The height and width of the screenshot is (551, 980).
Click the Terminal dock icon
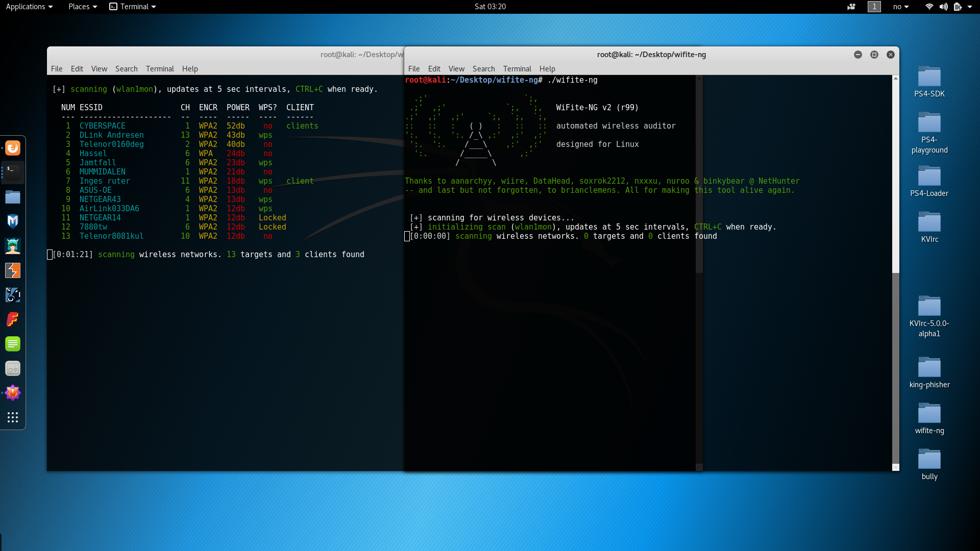(13, 172)
